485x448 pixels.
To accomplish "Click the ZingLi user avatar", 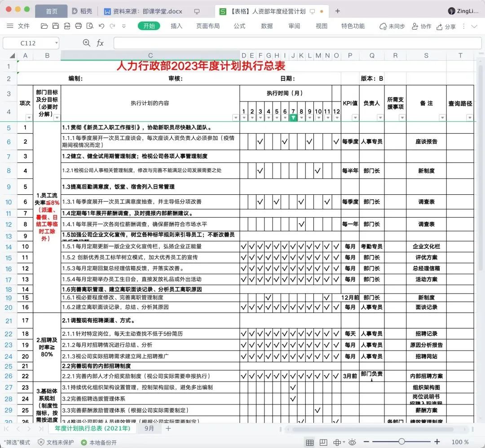I will 451,11.
